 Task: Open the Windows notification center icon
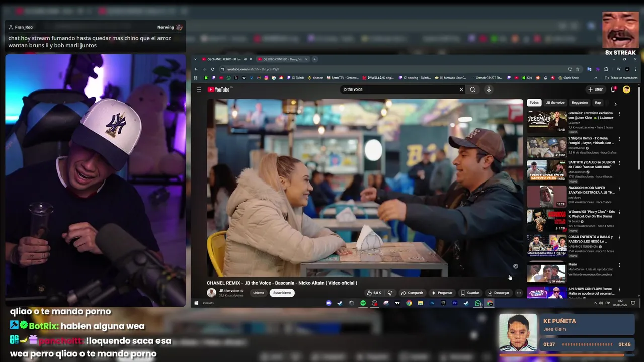point(633,303)
